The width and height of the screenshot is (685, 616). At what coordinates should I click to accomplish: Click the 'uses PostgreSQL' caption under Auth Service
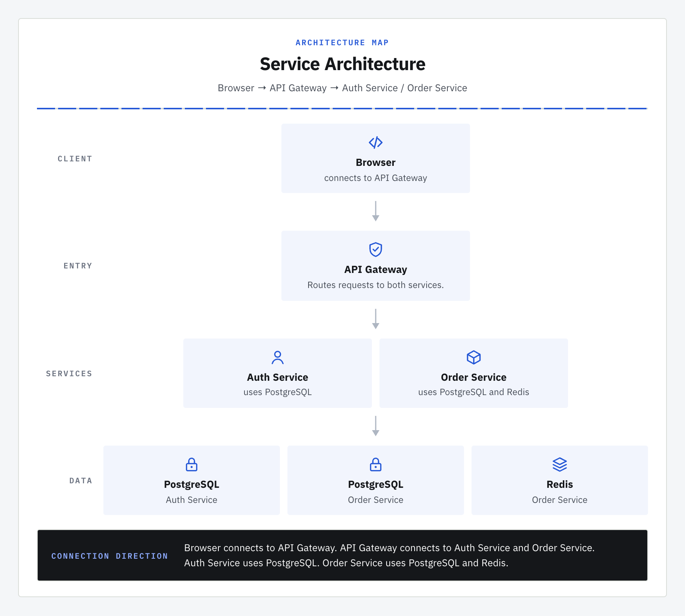tap(278, 392)
